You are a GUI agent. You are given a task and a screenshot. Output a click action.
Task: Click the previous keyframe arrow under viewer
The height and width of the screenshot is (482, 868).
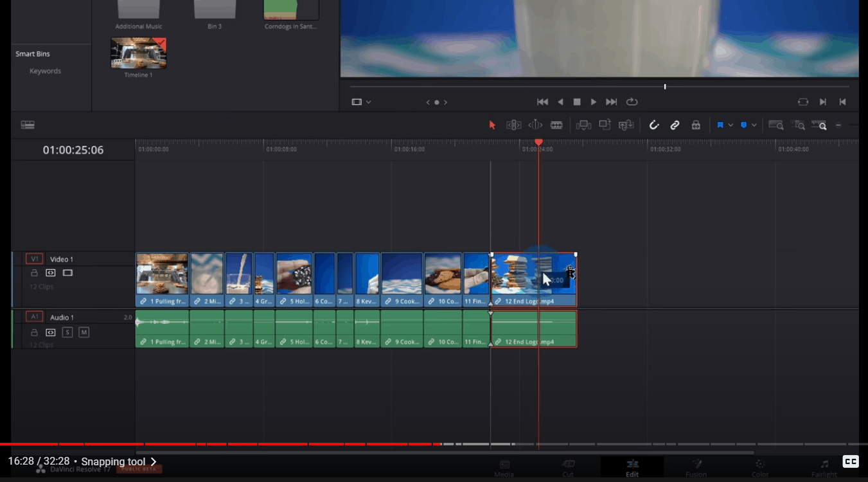pos(429,102)
